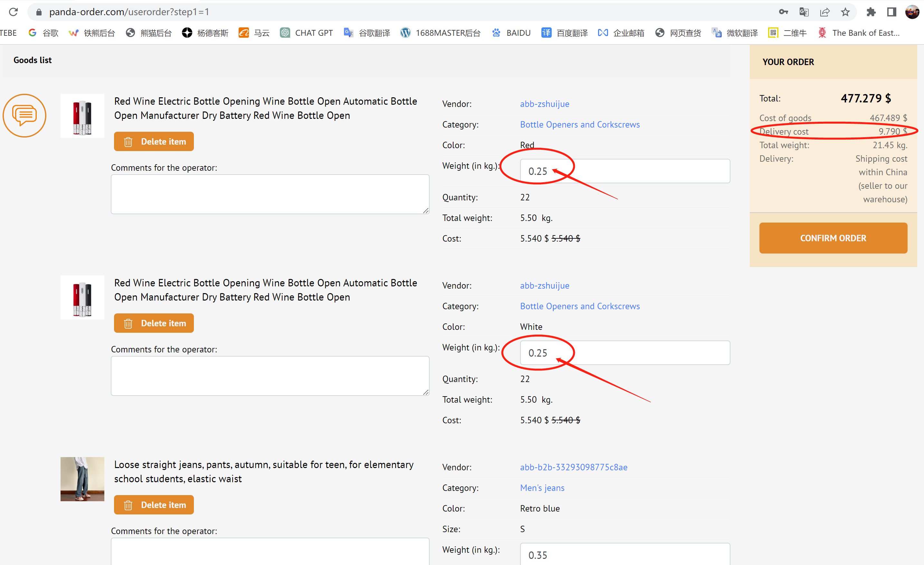Image resolution: width=924 pixels, height=565 pixels.
Task: Open the 铁熊后台 bookmark
Action: point(92,33)
